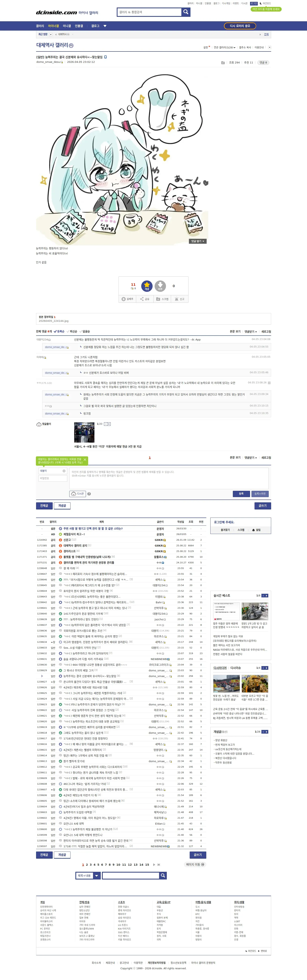307x980 pixels.
Task: Click the question mark help icon beside 디시콘
Action: click(89, 494)
